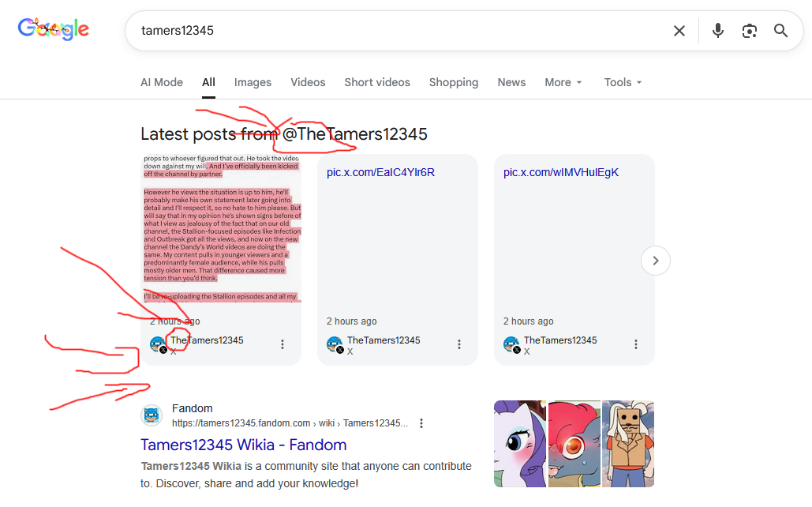Open the Shopping tab
The height and width of the screenshot is (507, 812).
[454, 82]
